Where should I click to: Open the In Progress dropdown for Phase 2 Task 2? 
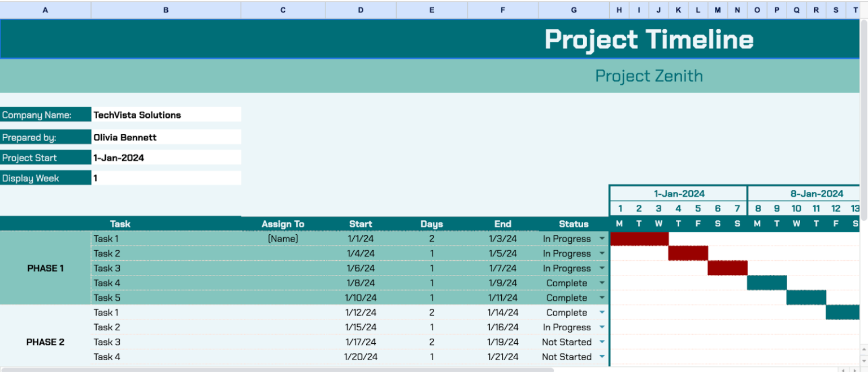[x=602, y=327]
